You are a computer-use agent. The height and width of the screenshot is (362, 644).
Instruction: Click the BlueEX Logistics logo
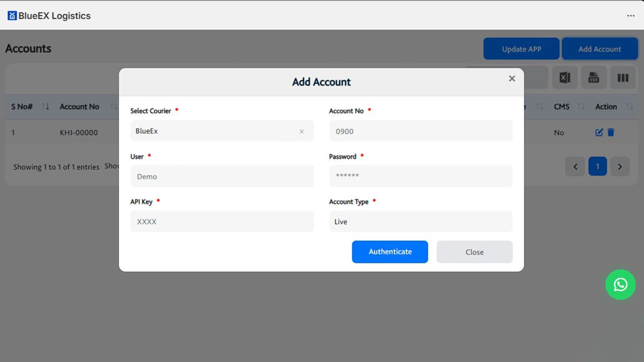click(x=48, y=16)
